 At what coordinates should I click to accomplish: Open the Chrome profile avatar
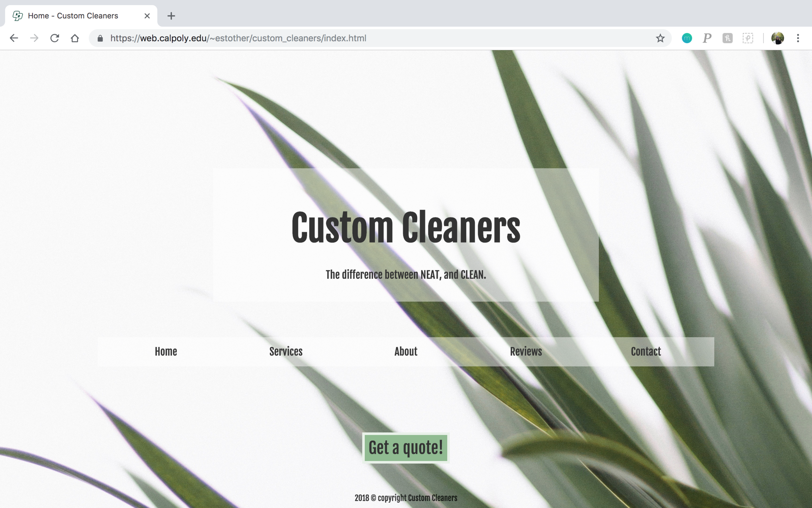778,38
